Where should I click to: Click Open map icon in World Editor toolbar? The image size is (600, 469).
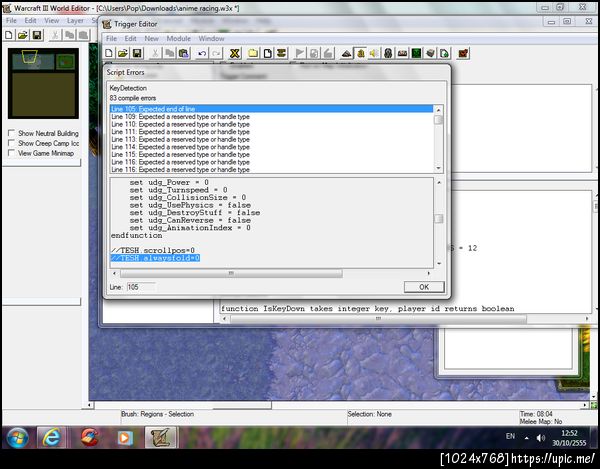[x=23, y=35]
